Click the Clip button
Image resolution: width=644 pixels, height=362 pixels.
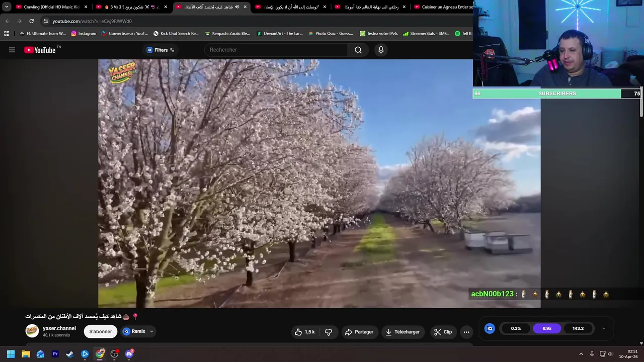click(443, 332)
